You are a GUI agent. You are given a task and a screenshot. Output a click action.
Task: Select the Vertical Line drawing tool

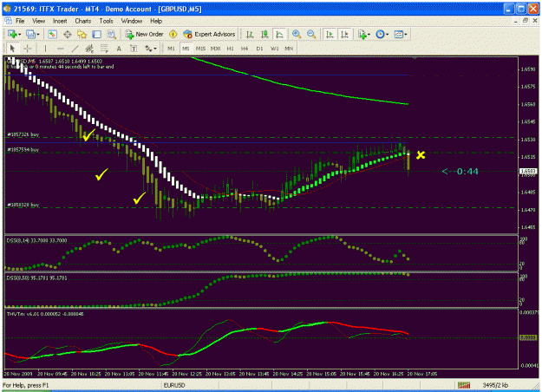tap(45, 49)
